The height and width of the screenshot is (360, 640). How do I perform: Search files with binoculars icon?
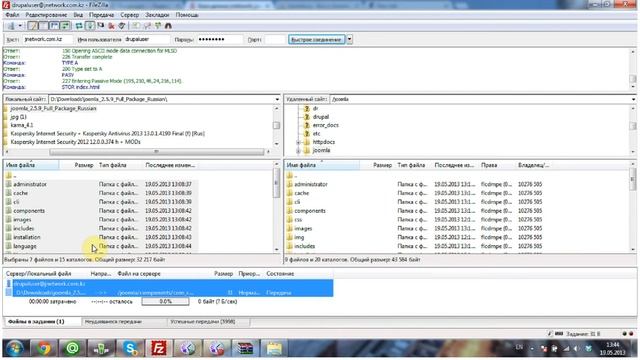168,26
